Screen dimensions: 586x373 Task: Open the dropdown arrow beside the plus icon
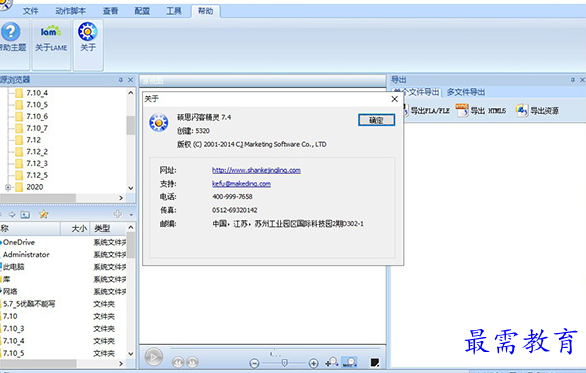tap(131, 215)
